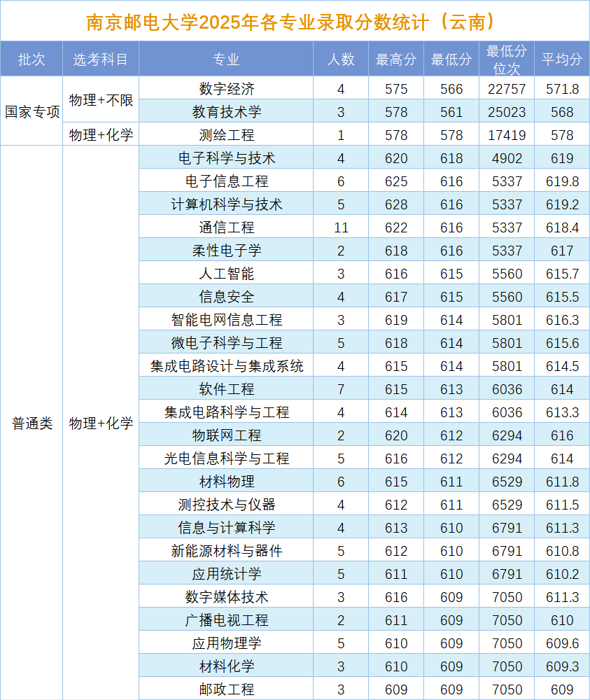Click the average score 610.2
The width and height of the screenshot is (590, 700).
pyautogui.click(x=562, y=574)
